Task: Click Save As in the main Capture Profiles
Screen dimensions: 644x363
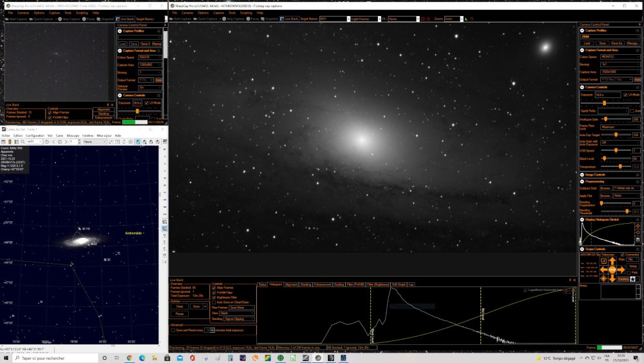Action: click(617, 43)
